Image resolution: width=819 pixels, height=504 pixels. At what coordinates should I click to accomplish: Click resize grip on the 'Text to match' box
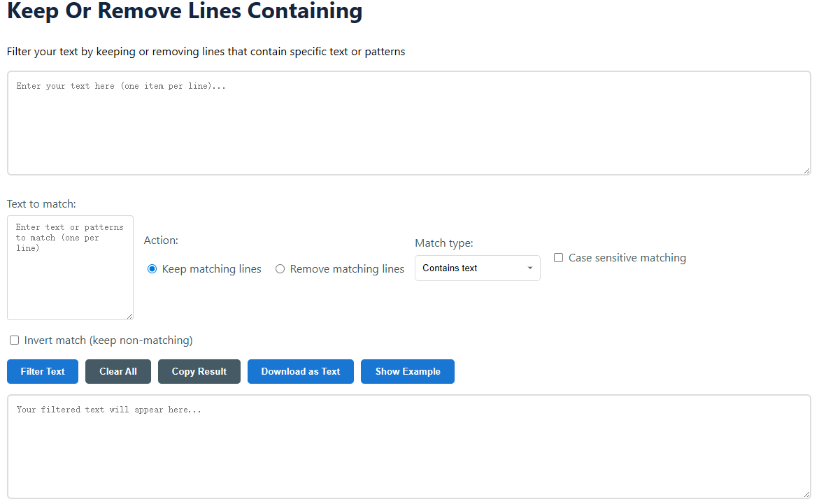click(x=129, y=316)
